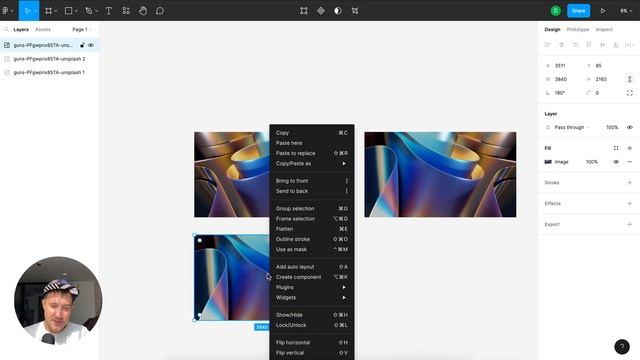Screen dimensions: 640x360
Task: Click the Create component icon in the top bar
Action: click(x=321, y=11)
